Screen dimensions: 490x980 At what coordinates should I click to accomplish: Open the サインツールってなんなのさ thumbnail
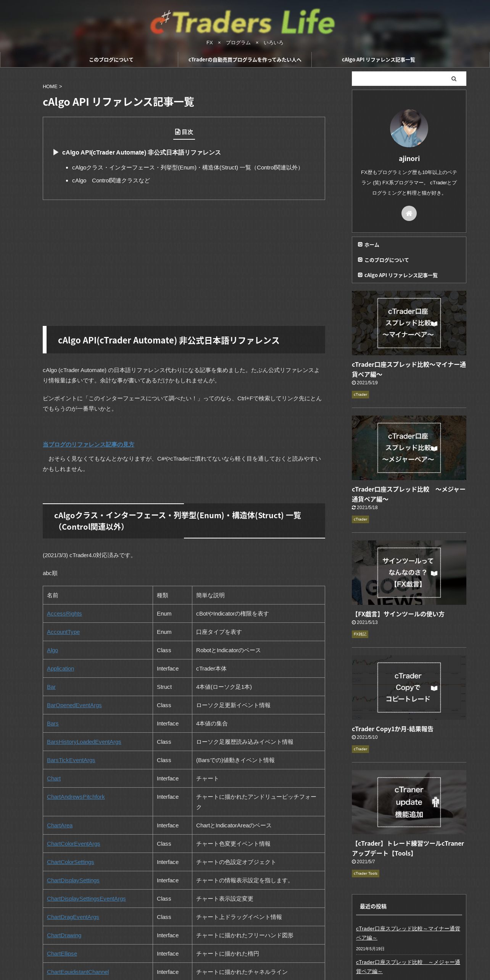(x=409, y=572)
